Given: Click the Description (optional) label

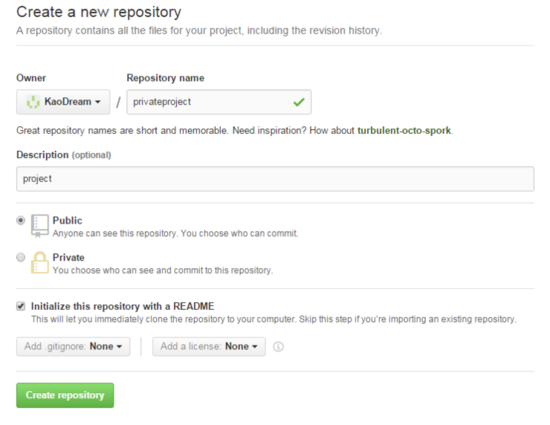Looking at the screenshot, I should click(x=63, y=155).
